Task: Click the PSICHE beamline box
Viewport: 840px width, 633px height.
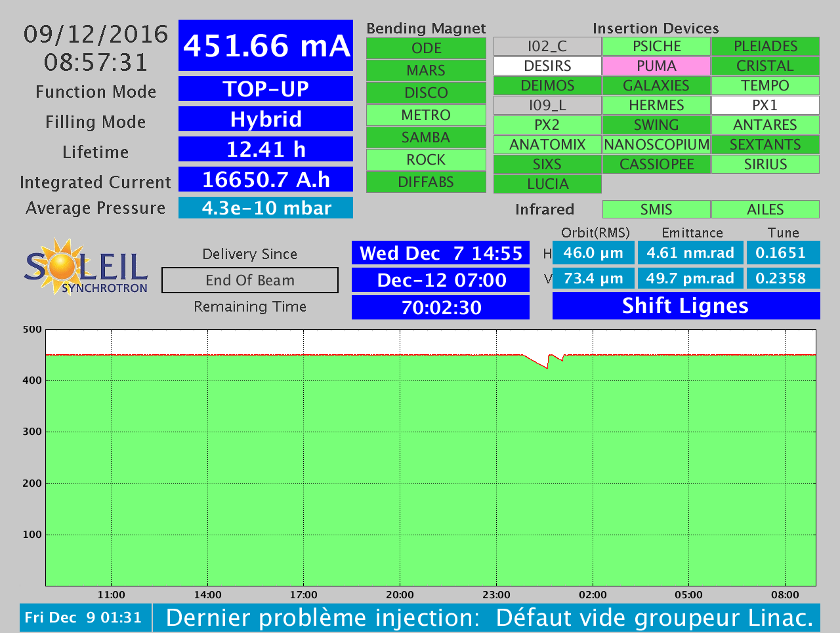Action: click(656, 47)
